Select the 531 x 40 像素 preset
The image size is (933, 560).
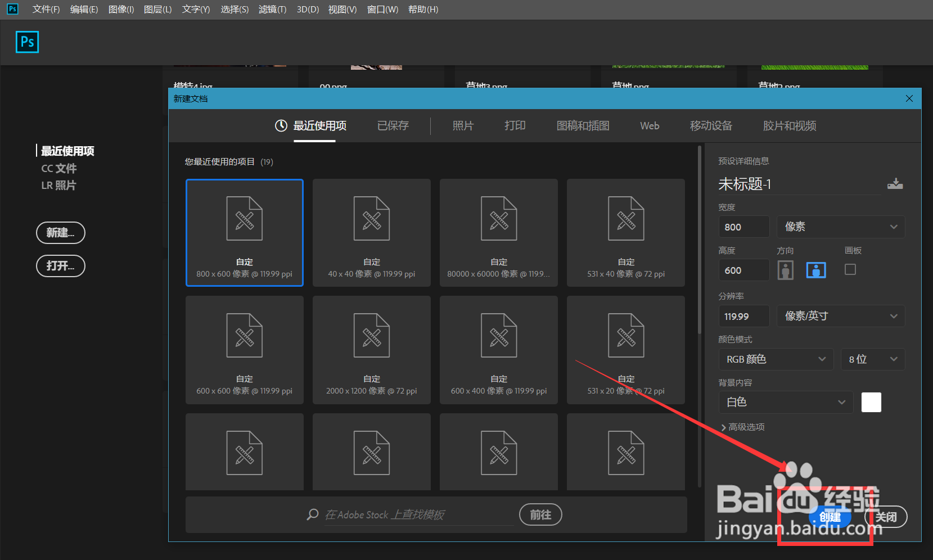tap(626, 233)
